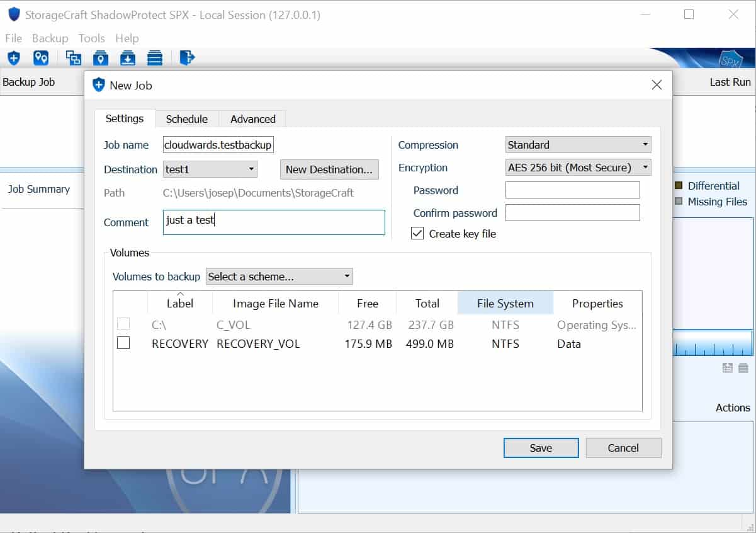Close the New Job dialog with the X
756x533 pixels.
(657, 85)
